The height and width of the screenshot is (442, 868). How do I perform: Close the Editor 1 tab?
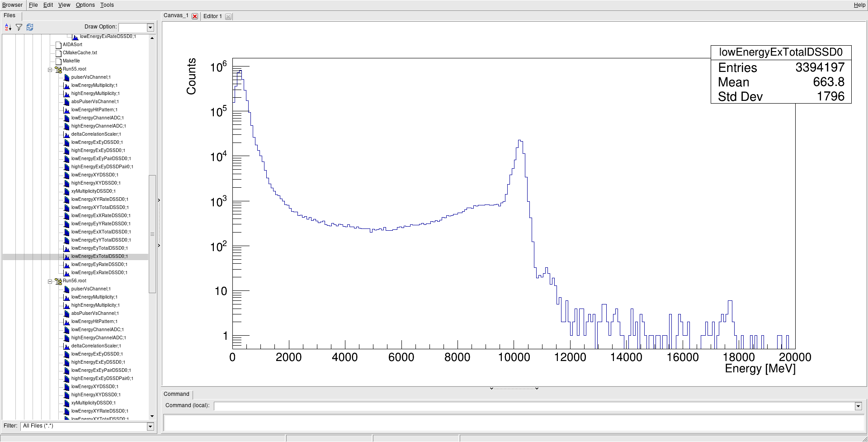228,17
